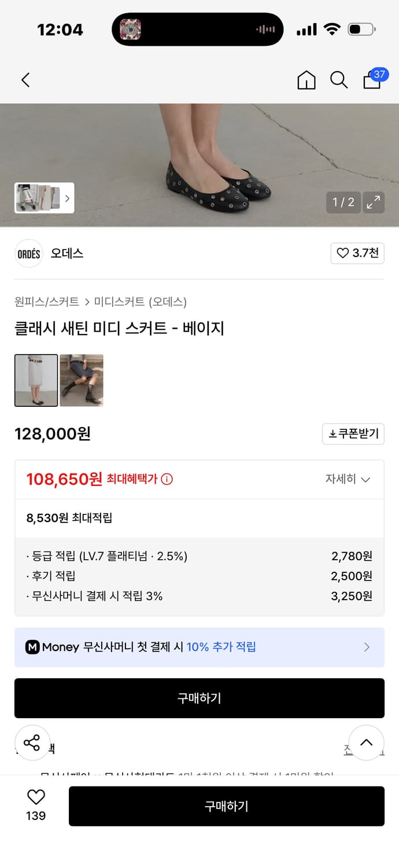Image resolution: width=399 pixels, height=868 pixels.
Task: Tap the ORDÉS brand logo
Action: tap(29, 253)
